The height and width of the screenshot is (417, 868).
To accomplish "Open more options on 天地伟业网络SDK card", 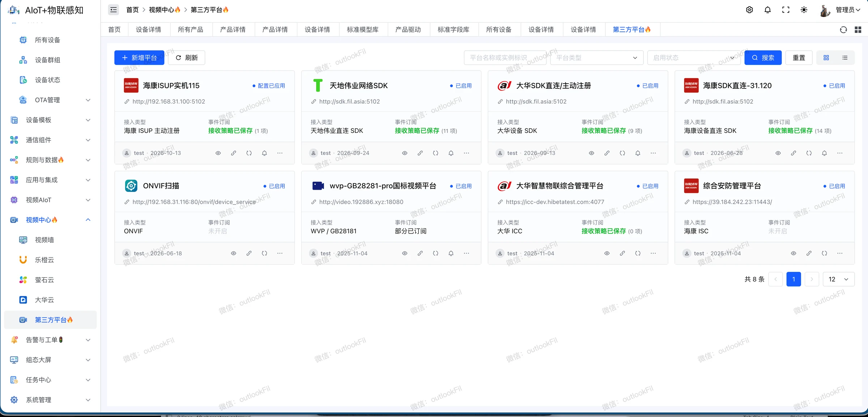I will 467,153.
